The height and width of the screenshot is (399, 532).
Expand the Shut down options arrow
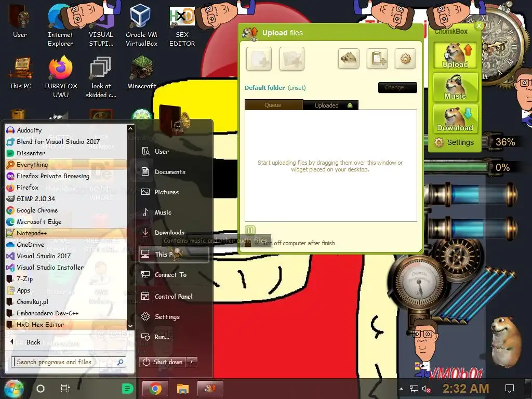pyautogui.click(x=192, y=362)
